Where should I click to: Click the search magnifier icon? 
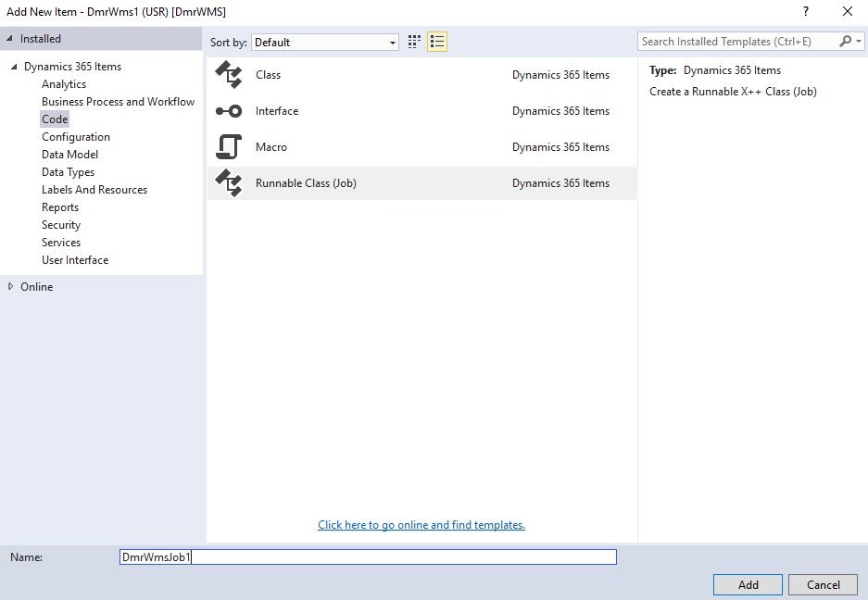coord(845,42)
